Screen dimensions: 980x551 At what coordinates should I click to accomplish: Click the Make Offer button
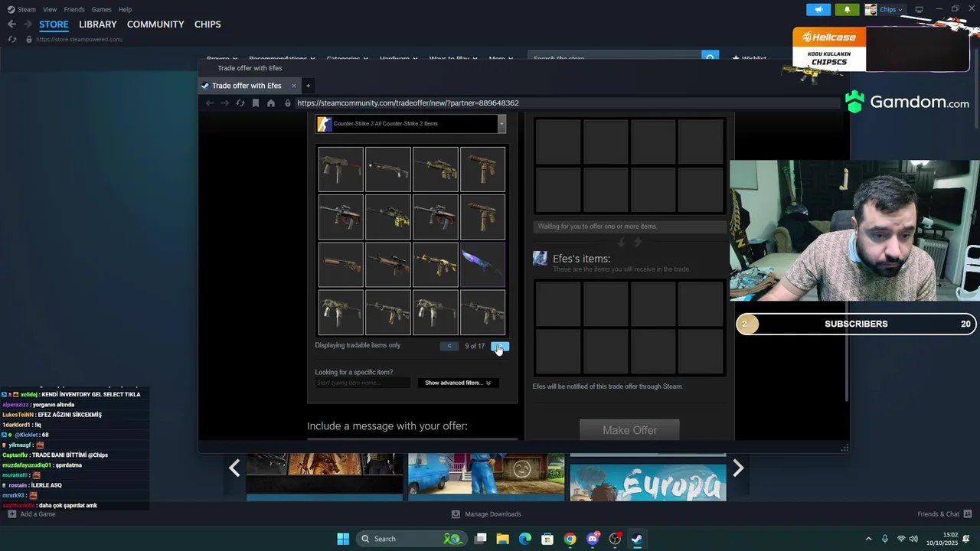pos(629,430)
